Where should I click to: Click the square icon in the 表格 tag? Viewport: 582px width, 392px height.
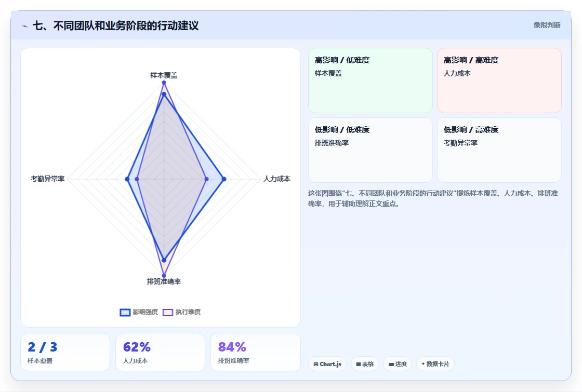click(x=359, y=364)
